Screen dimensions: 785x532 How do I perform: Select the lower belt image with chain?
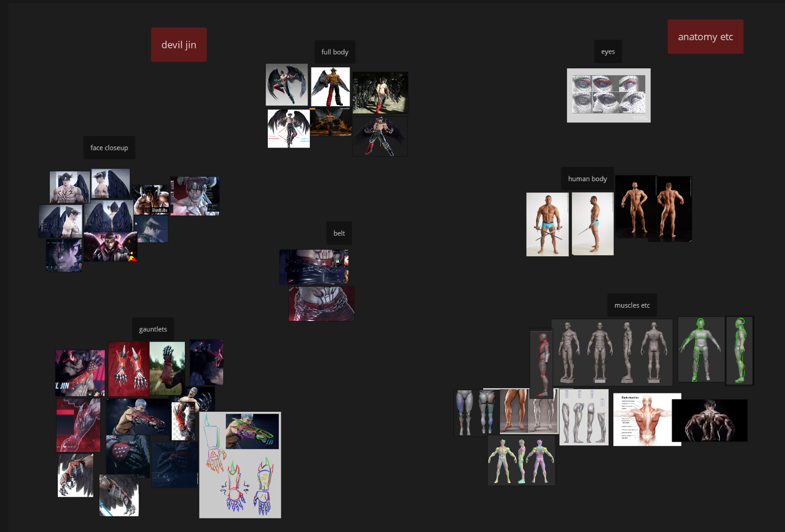[x=321, y=304]
